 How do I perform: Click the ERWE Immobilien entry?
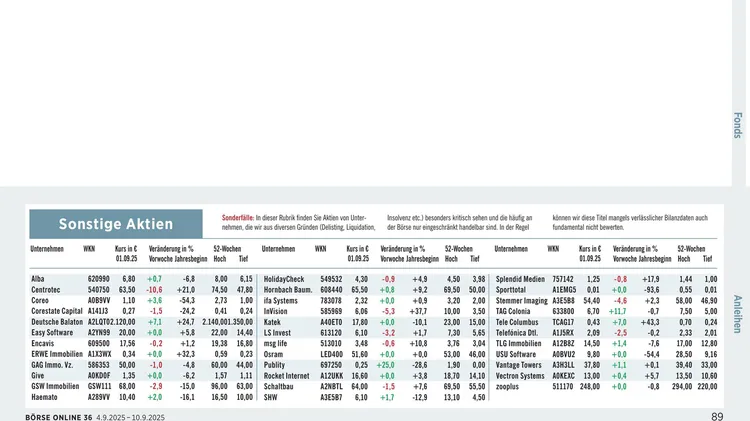[57, 354]
